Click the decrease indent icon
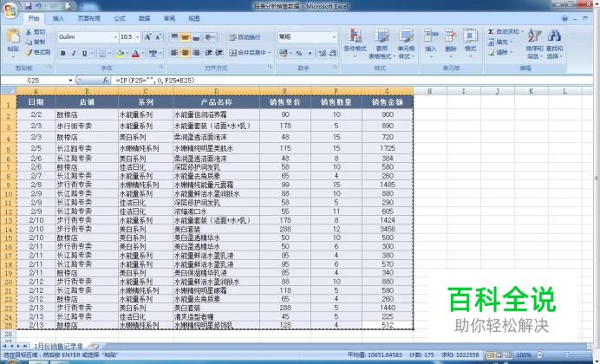 coord(209,53)
